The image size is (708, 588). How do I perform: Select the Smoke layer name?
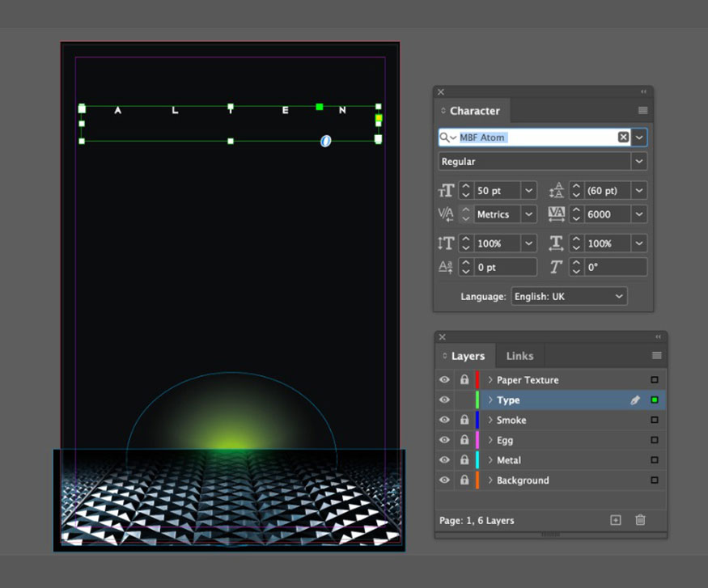coord(511,420)
